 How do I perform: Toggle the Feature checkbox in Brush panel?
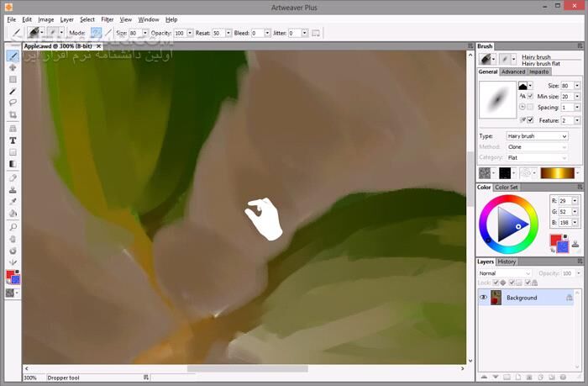point(530,120)
